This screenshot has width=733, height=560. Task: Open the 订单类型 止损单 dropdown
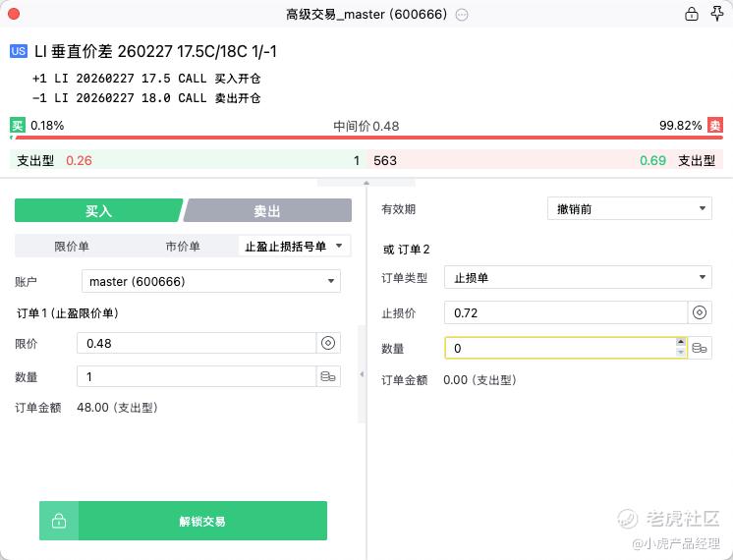point(577,278)
